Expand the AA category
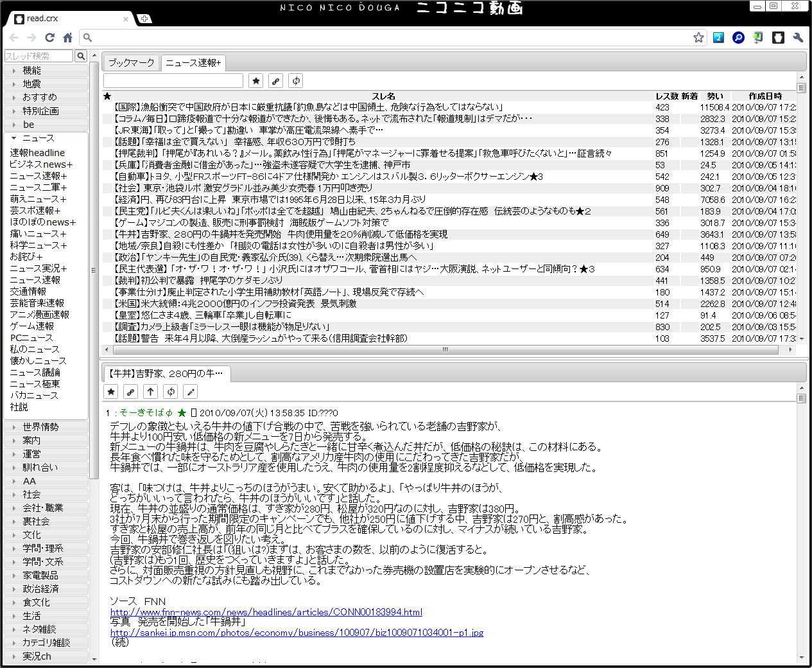The height and width of the screenshot is (668, 812). [x=46, y=480]
